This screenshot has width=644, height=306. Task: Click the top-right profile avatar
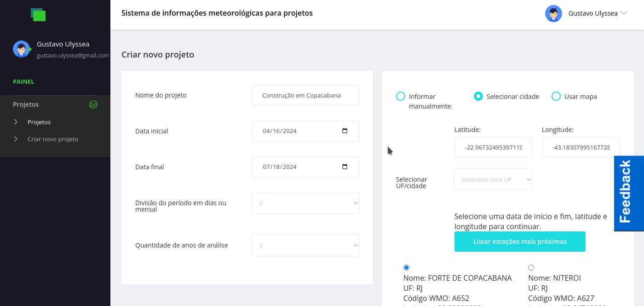pyautogui.click(x=553, y=13)
